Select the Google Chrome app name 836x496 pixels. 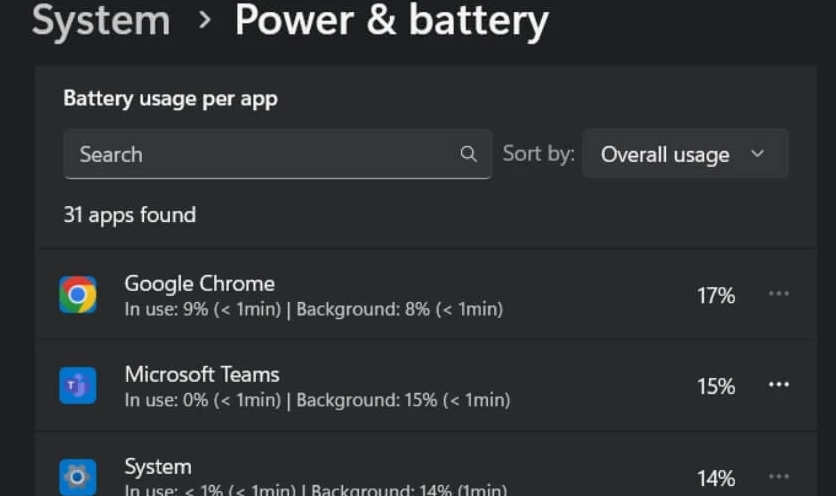(199, 283)
